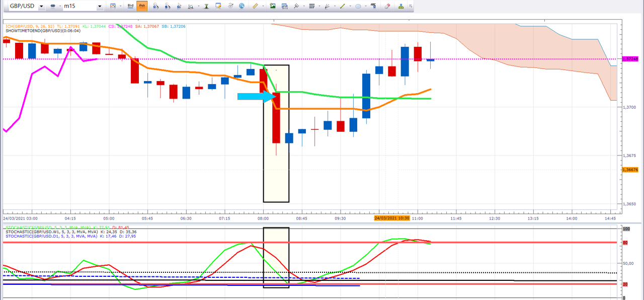Viewport: 644px width, 300px height.
Task: Select the cursor zoom pointer tool
Action: [179, 6]
